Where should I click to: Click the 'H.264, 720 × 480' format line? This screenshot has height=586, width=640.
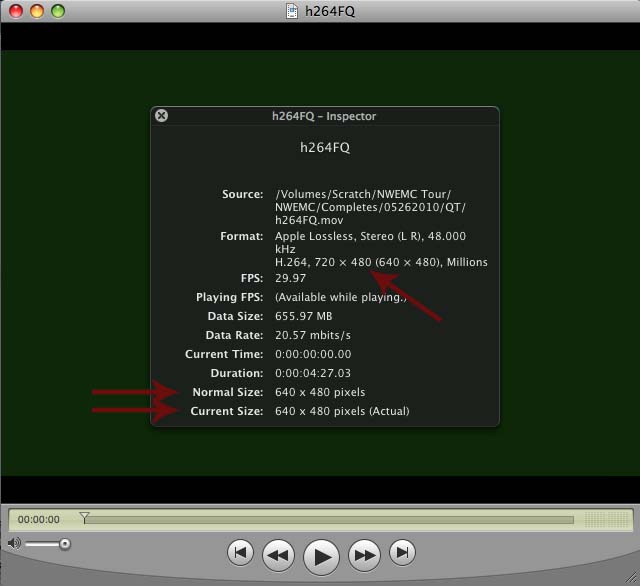[381, 262]
